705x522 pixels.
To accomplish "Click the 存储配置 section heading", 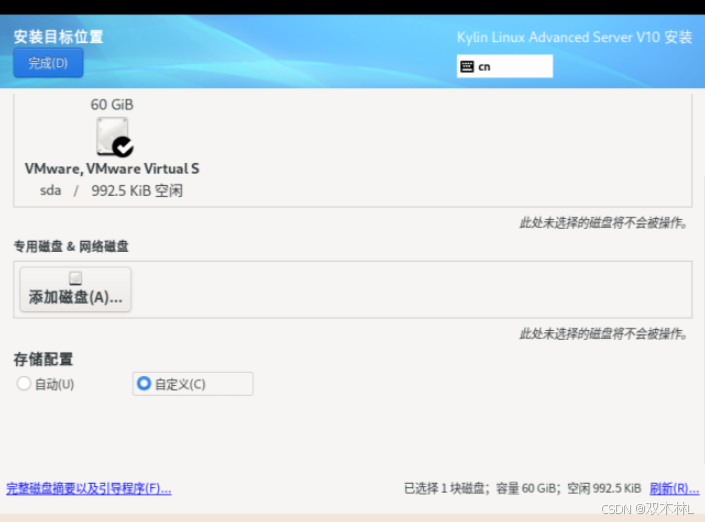I will pyautogui.click(x=43, y=359).
